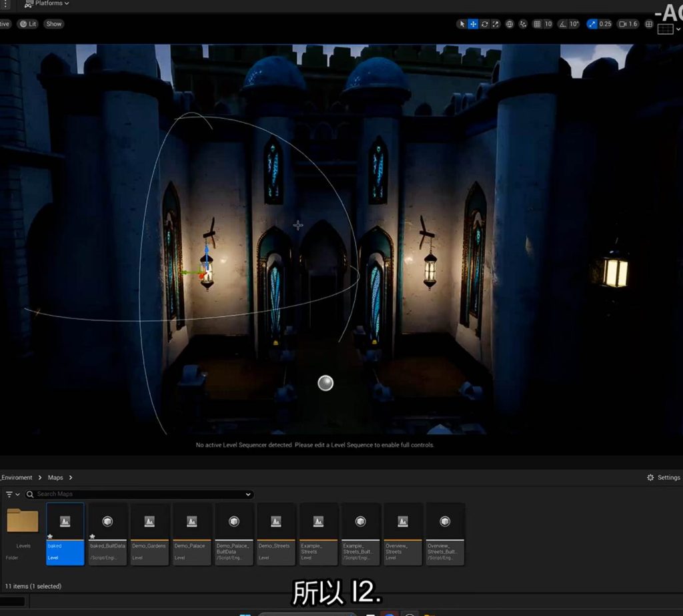This screenshot has width=683, height=616.
Task: Open the Platforms dropdown menu
Action: (47, 3)
